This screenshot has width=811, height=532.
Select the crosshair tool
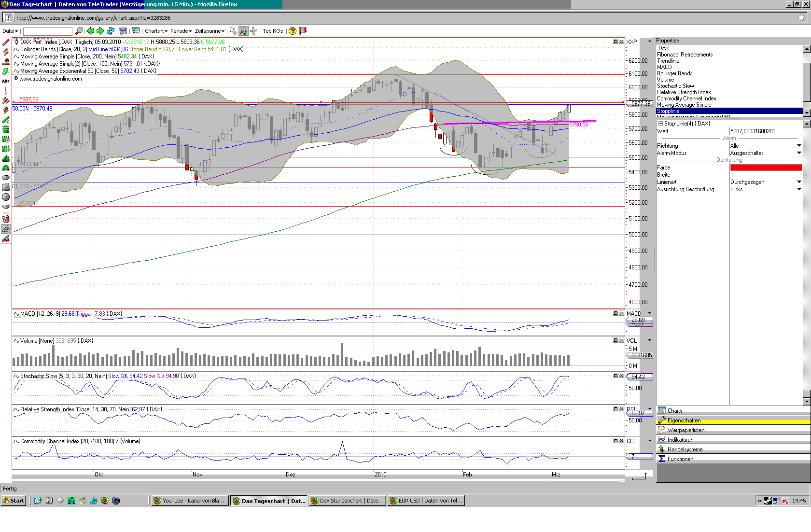pos(254,31)
